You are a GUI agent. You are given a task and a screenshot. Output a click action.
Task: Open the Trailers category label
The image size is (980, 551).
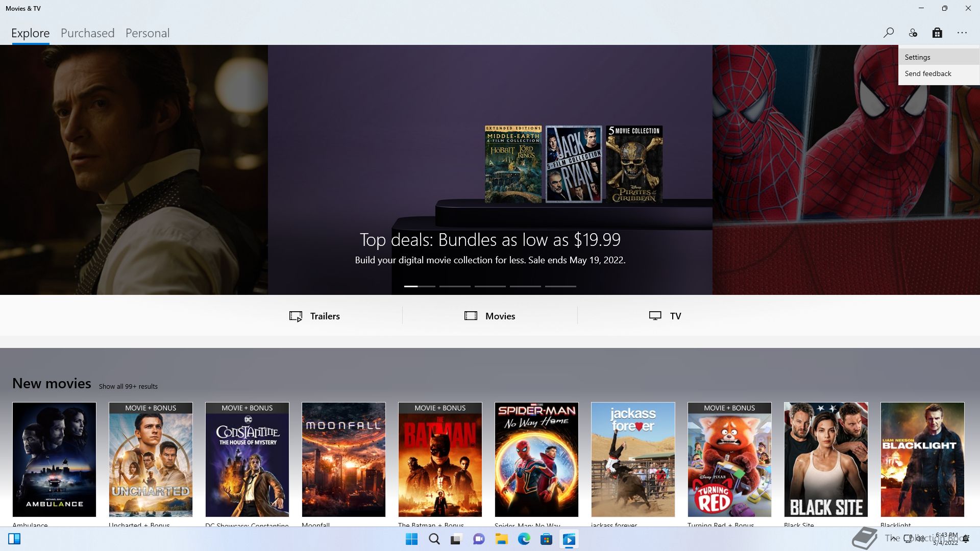point(325,316)
